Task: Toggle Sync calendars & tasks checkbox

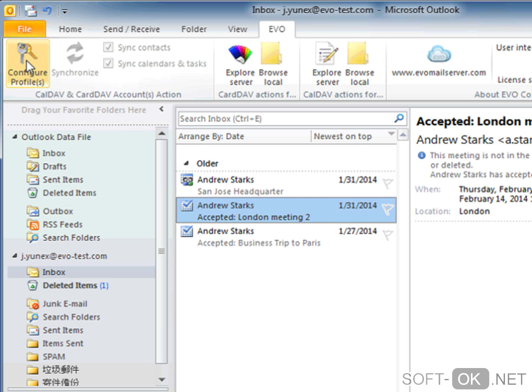Action: [108, 63]
